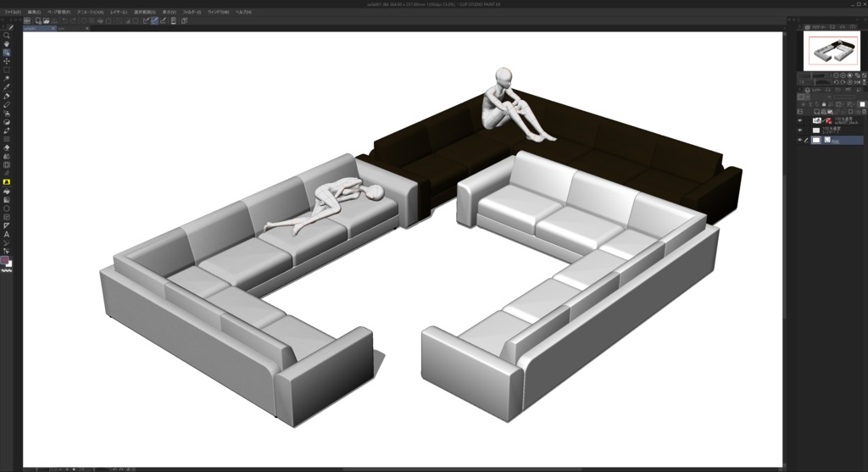The height and width of the screenshot is (472, 868).
Task: Redo the last action
Action: point(73,20)
